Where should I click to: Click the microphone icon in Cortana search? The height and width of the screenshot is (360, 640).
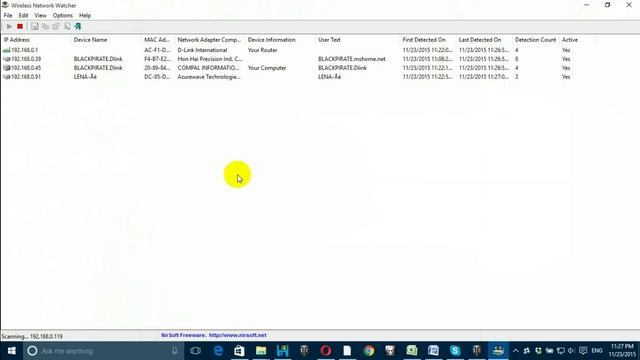[175, 351]
